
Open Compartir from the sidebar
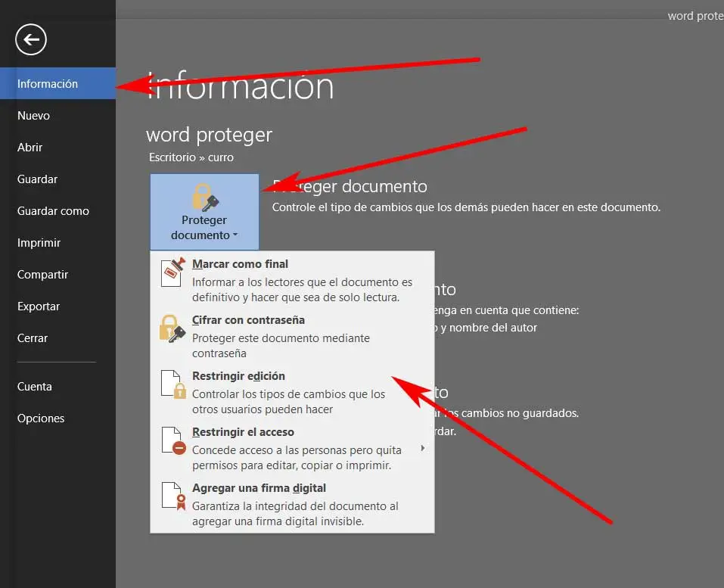[x=57, y=275]
